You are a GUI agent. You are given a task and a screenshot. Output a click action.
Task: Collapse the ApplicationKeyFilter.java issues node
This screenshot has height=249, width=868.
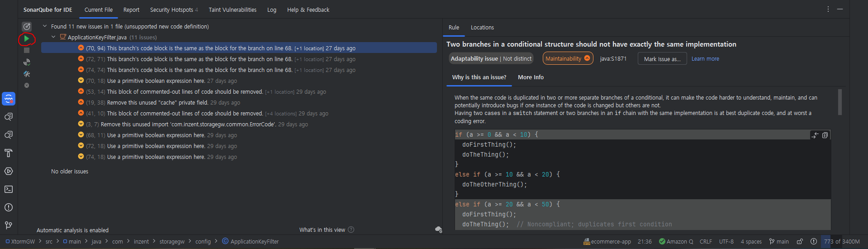(x=53, y=37)
